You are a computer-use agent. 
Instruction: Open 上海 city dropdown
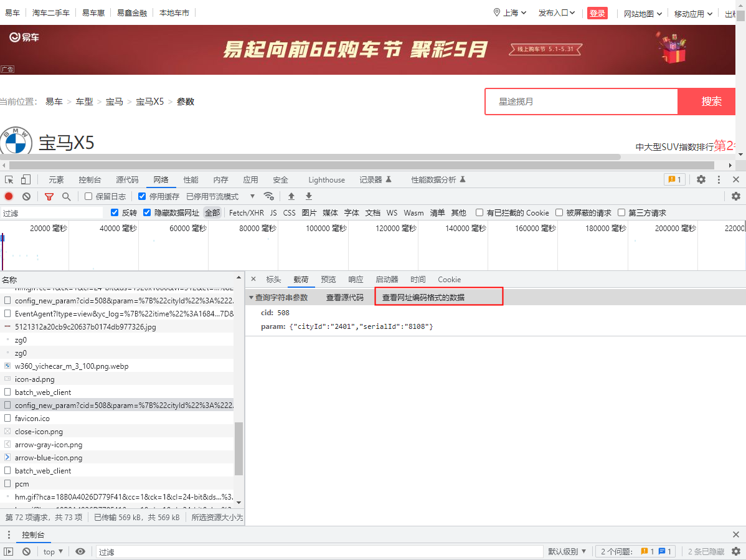515,13
